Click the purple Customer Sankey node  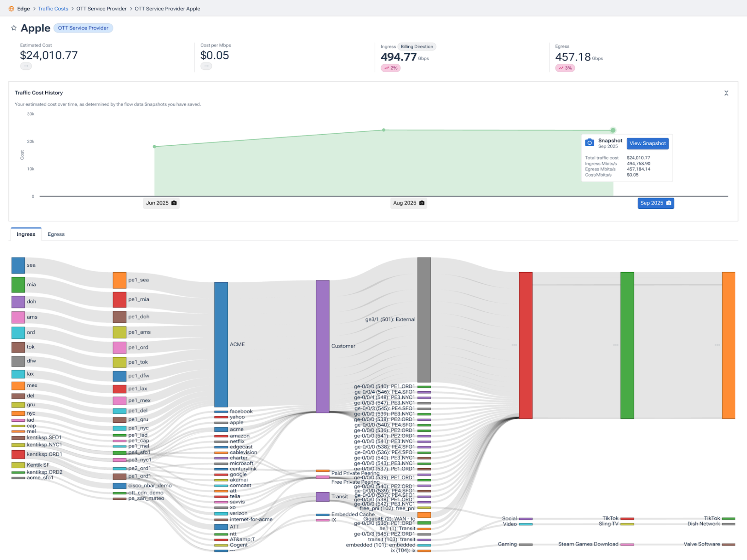click(x=322, y=346)
